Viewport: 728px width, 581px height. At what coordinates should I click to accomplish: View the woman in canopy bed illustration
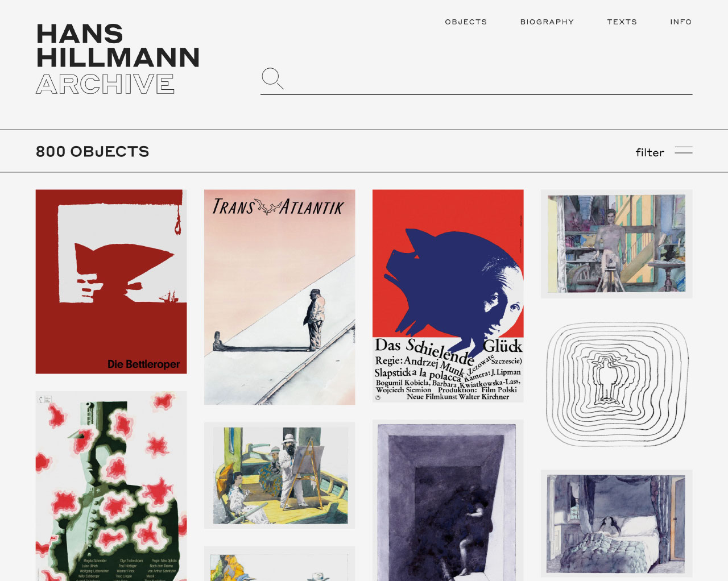[617, 524]
